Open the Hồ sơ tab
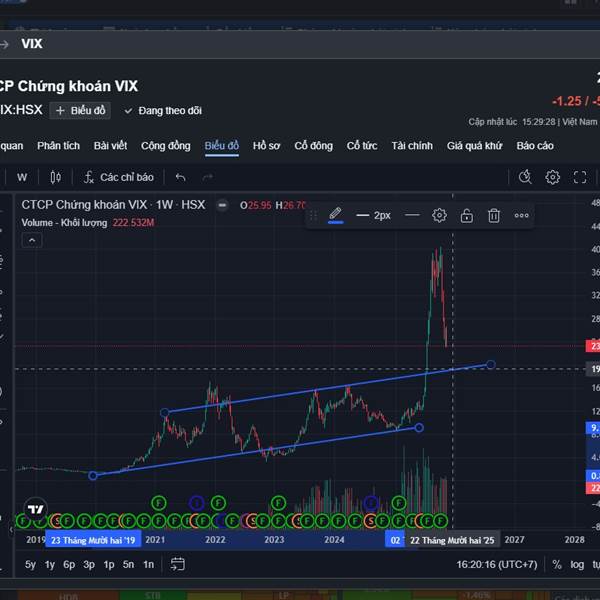 pyautogui.click(x=266, y=146)
